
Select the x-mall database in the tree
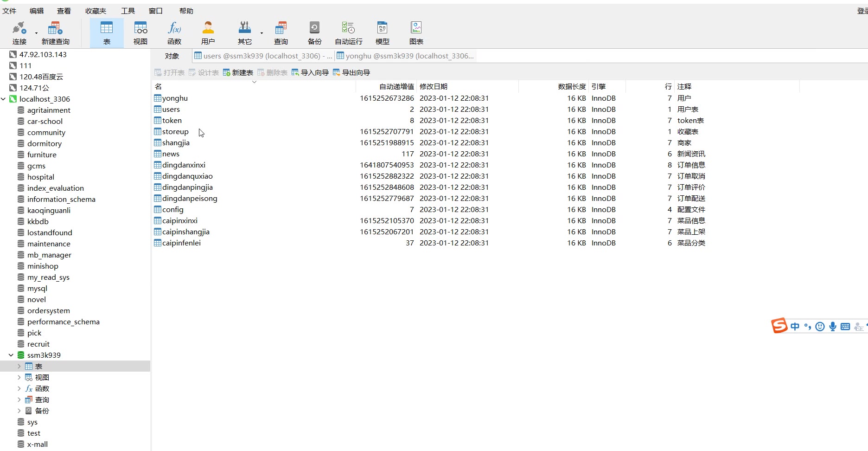37,444
